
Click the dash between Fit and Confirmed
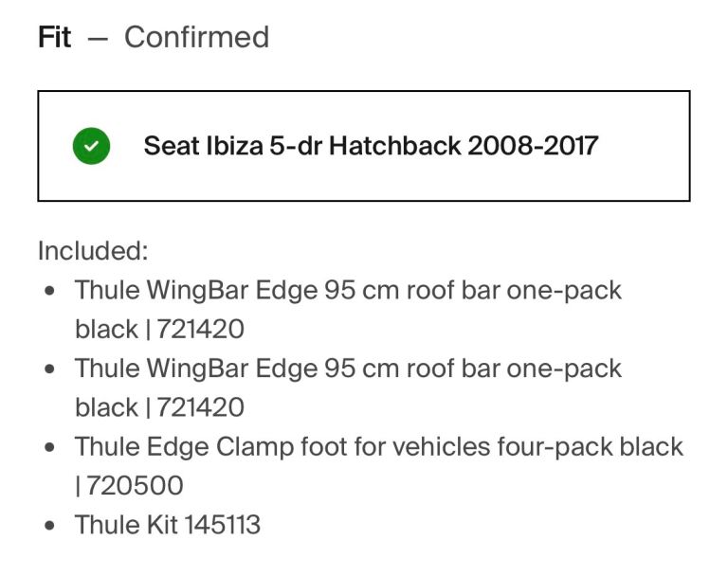click(98, 38)
